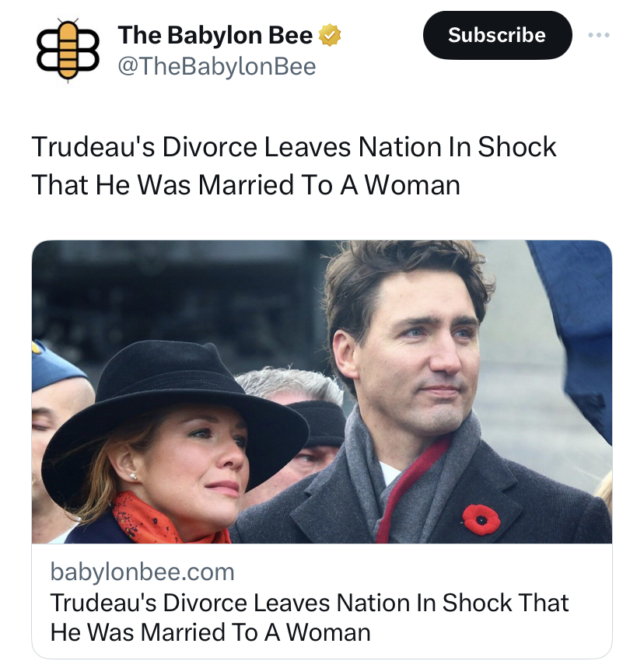Open the babylonbee.com domain link
This screenshot has width=644, height=668.
pos(142,572)
